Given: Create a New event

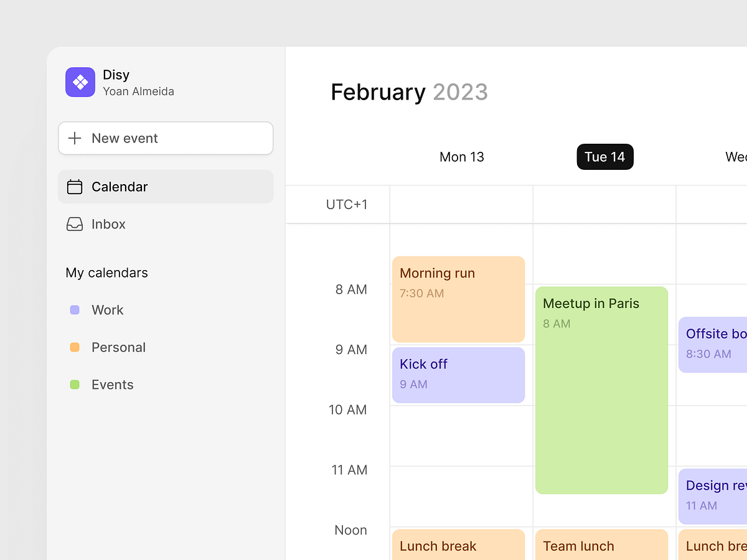Looking at the screenshot, I should pyautogui.click(x=166, y=138).
